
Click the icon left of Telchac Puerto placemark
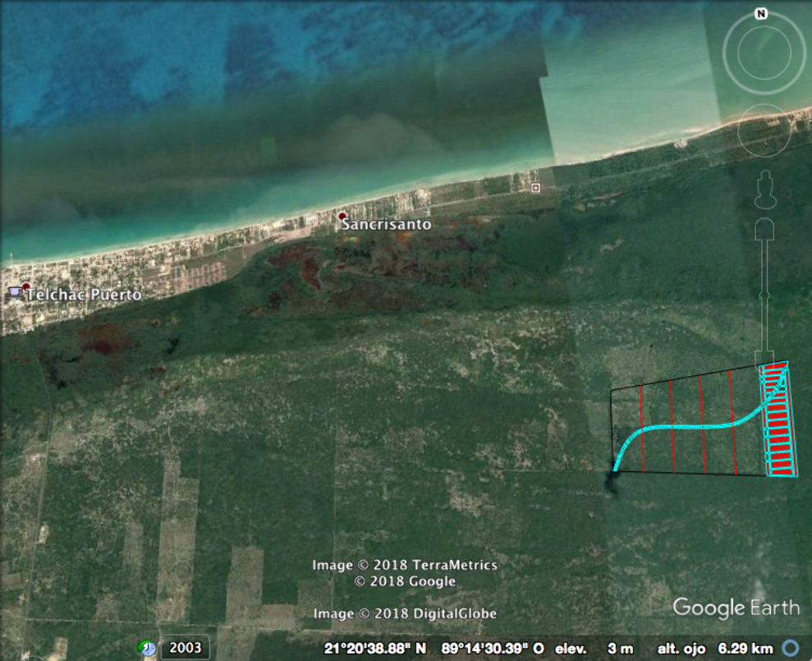(x=14, y=291)
